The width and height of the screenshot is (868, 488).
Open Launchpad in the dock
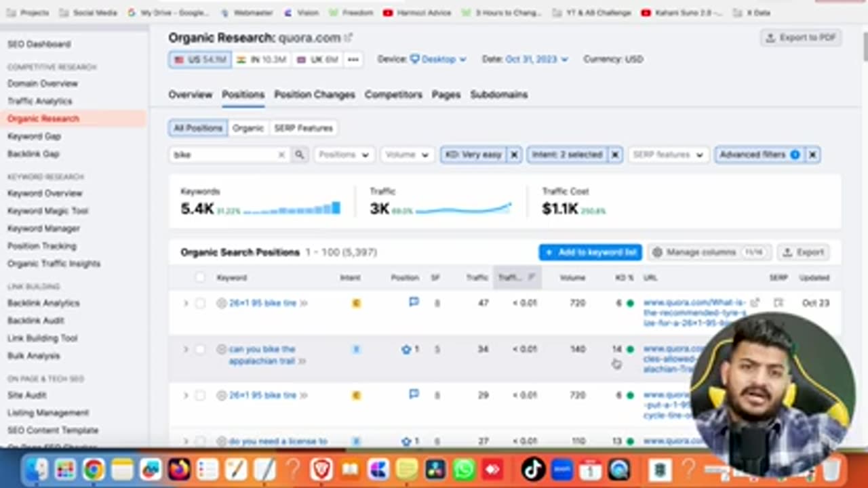pos(65,469)
